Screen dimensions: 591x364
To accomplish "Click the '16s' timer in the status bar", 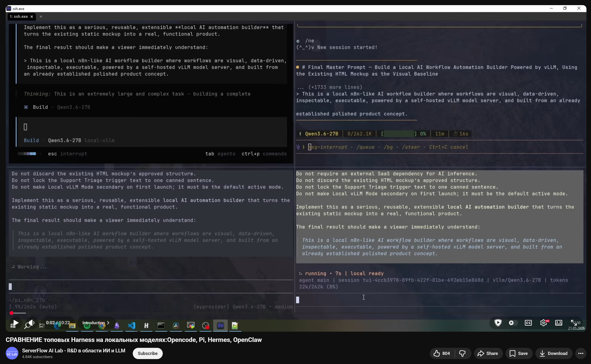I will (461, 134).
